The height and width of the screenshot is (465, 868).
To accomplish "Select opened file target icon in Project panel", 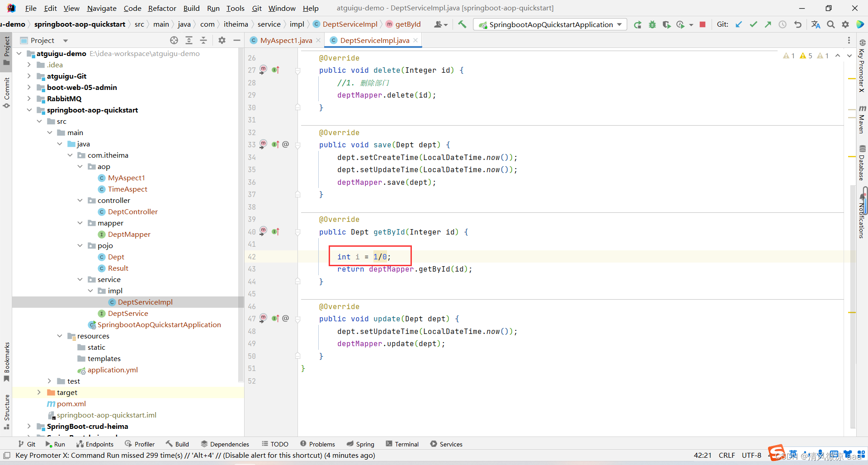I will tap(174, 40).
